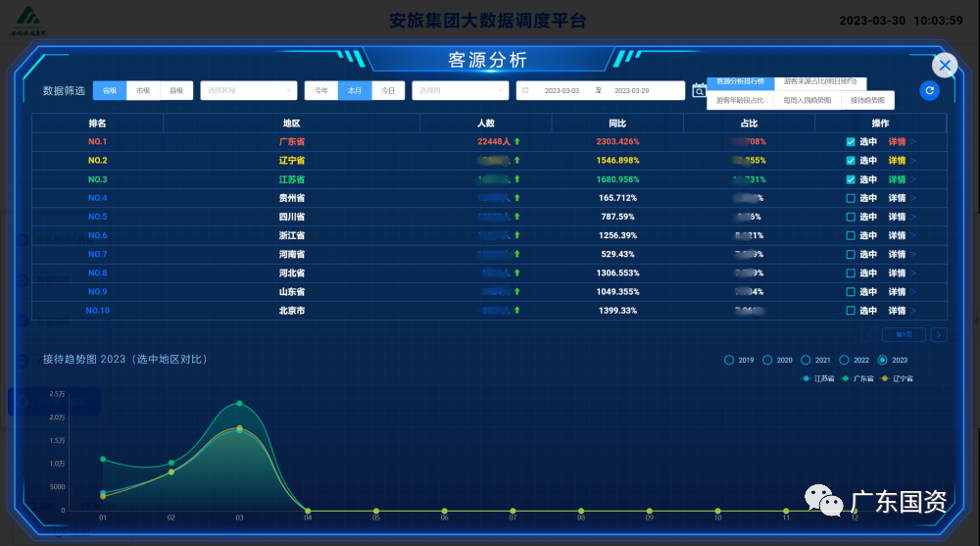Select the 2019 year radio button

[729, 361]
